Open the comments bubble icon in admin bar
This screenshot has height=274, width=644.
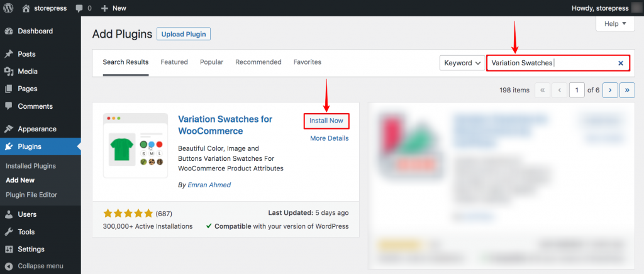[80, 8]
